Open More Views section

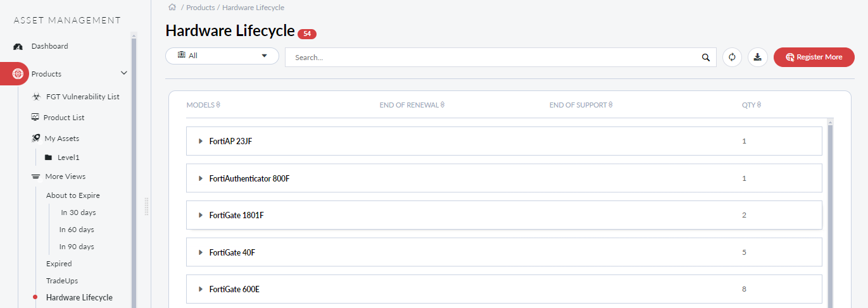click(x=65, y=176)
